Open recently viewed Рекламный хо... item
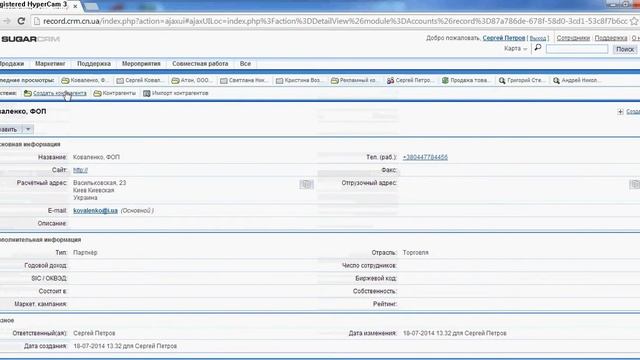Viewport: 640px width, 360px height. (x=354, y=80)
